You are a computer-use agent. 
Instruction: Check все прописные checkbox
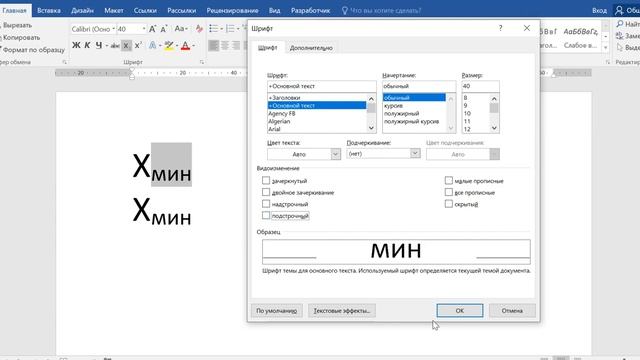point(449,192)
